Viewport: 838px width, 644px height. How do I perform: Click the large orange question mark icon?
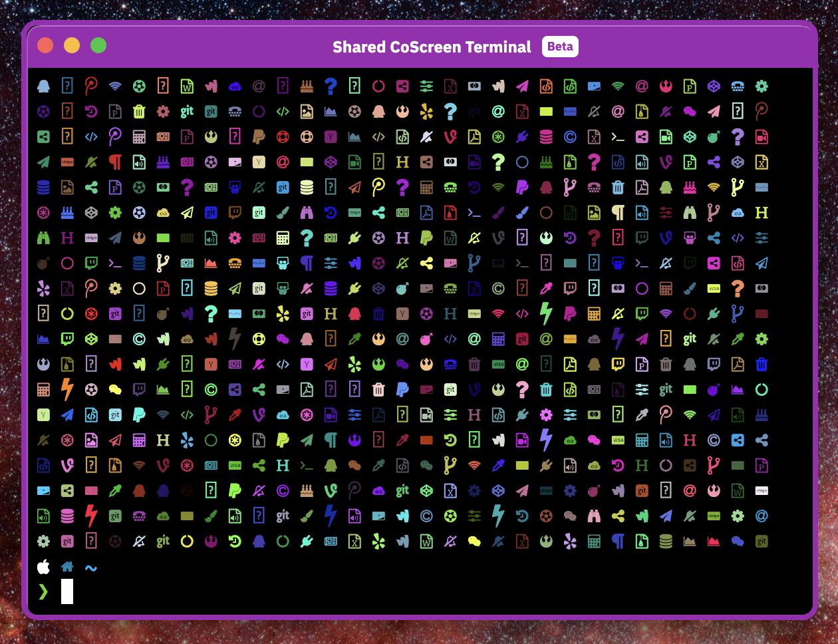tap(738, 288)
